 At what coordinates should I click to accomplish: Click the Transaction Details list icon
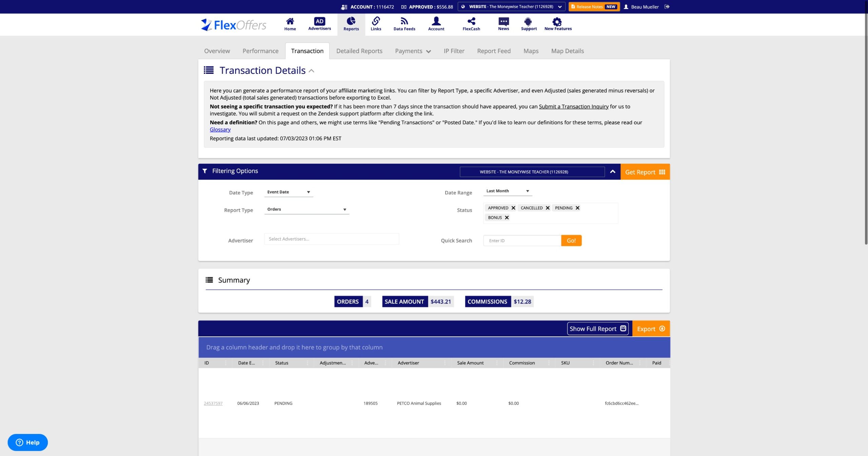tap(209, 70)
